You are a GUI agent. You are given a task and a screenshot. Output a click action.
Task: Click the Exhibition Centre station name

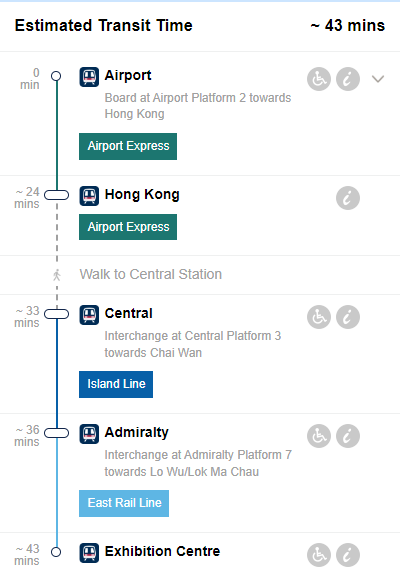[162, 551]
